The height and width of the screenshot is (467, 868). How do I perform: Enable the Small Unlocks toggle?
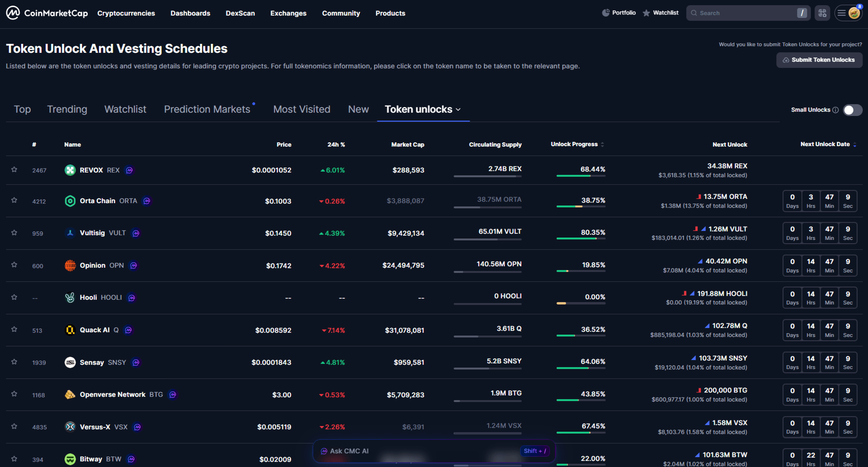852,110
